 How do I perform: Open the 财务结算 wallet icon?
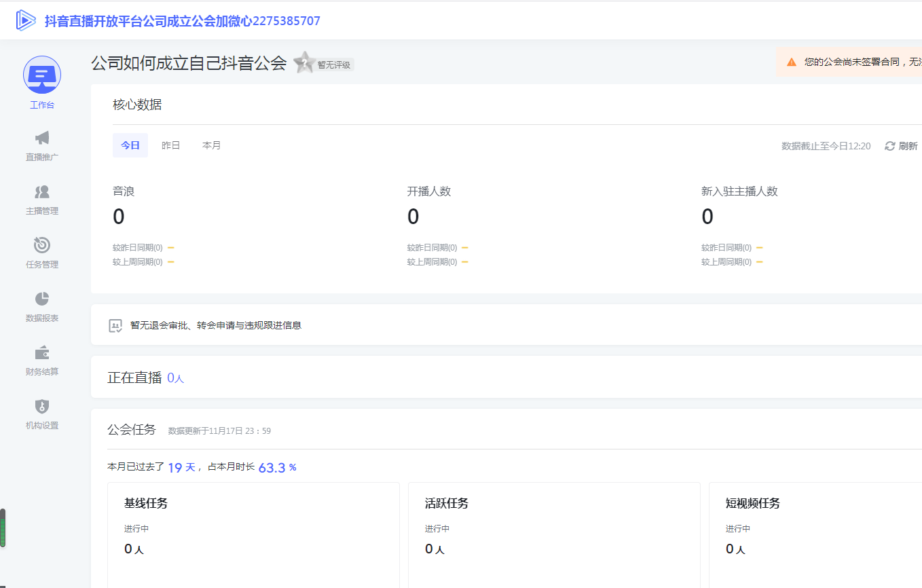coord(42,353)
